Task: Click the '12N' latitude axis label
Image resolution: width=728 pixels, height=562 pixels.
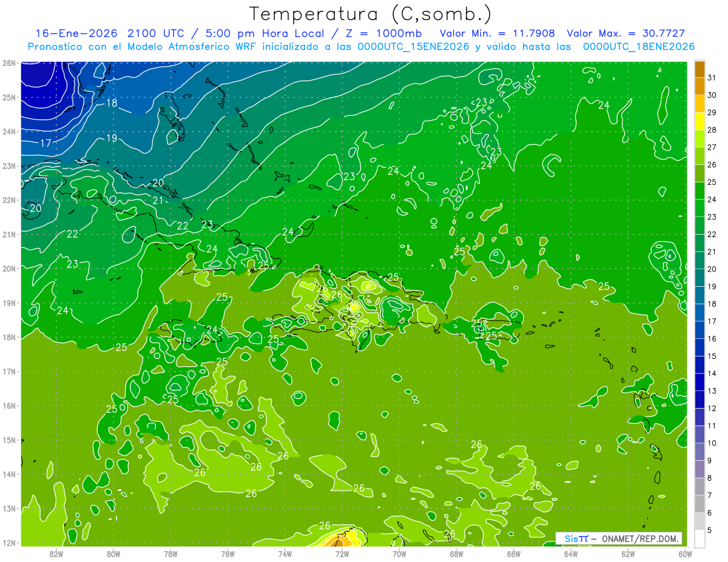Action: click(x=8, y=543)
